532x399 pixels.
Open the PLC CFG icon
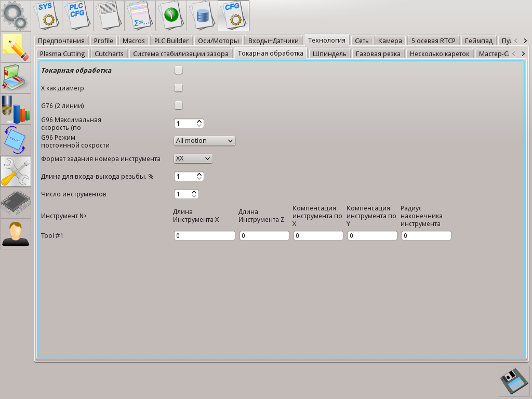(x=78, y=16)
